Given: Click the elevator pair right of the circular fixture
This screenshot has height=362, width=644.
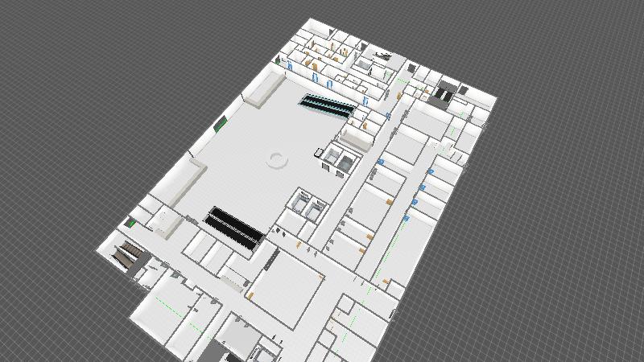Looking at the screenshot, I should [342, 158].
